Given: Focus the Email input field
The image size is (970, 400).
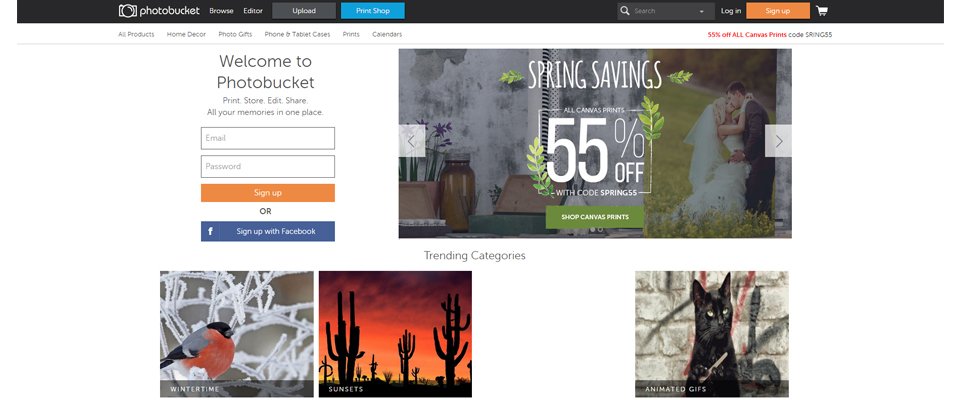Looking at the screenshot, I should [268, 138].
